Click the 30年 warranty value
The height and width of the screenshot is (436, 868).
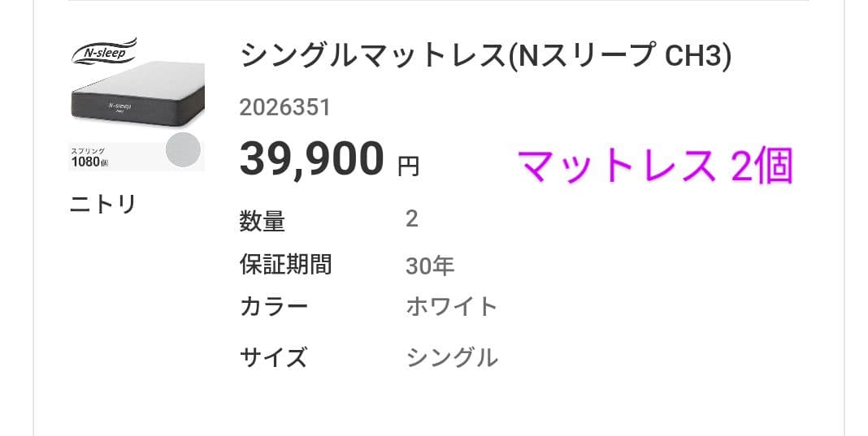point(430,265)
